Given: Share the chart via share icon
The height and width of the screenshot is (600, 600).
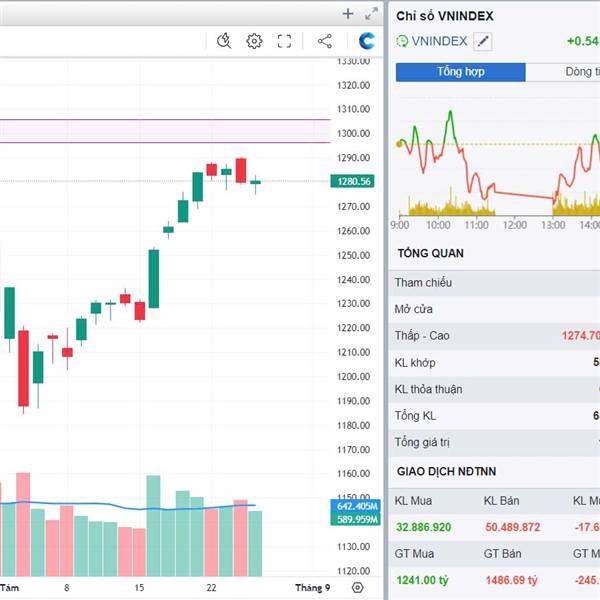Looking at the screenshot, I should point(324,41).
